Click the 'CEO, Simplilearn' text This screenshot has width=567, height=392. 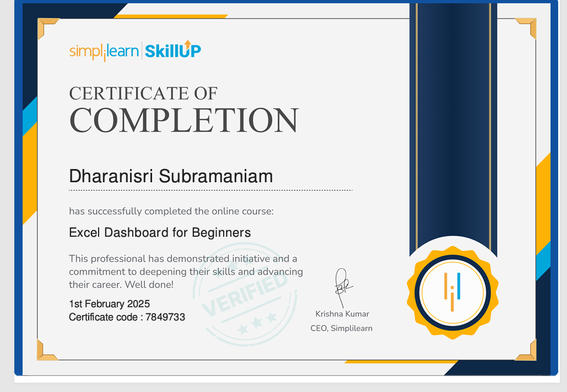[x=341, y=328]
